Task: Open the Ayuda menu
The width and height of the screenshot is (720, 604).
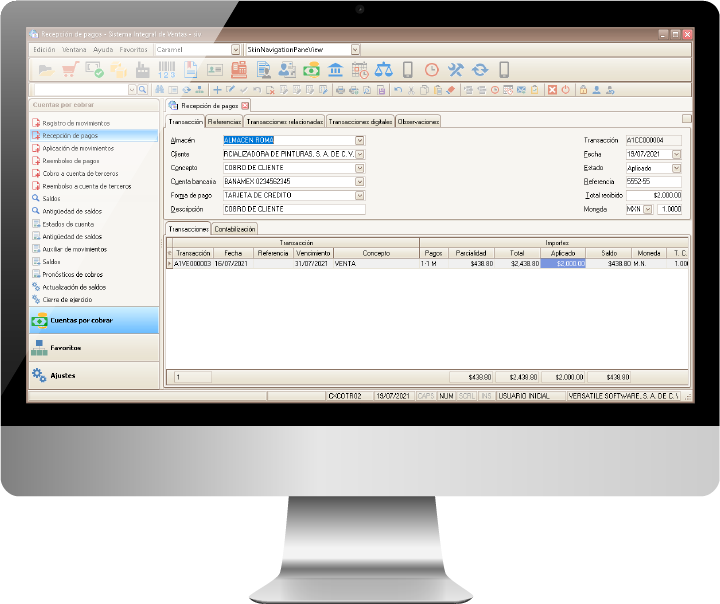Action: 103,50
